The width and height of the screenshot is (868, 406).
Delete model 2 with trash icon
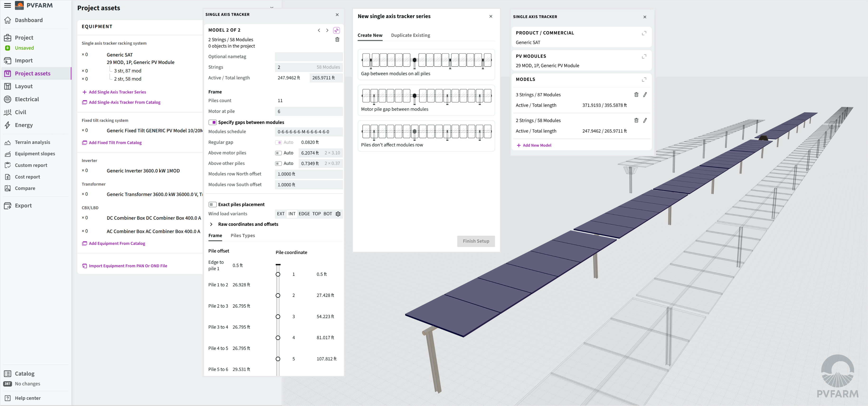click(337, 40)
